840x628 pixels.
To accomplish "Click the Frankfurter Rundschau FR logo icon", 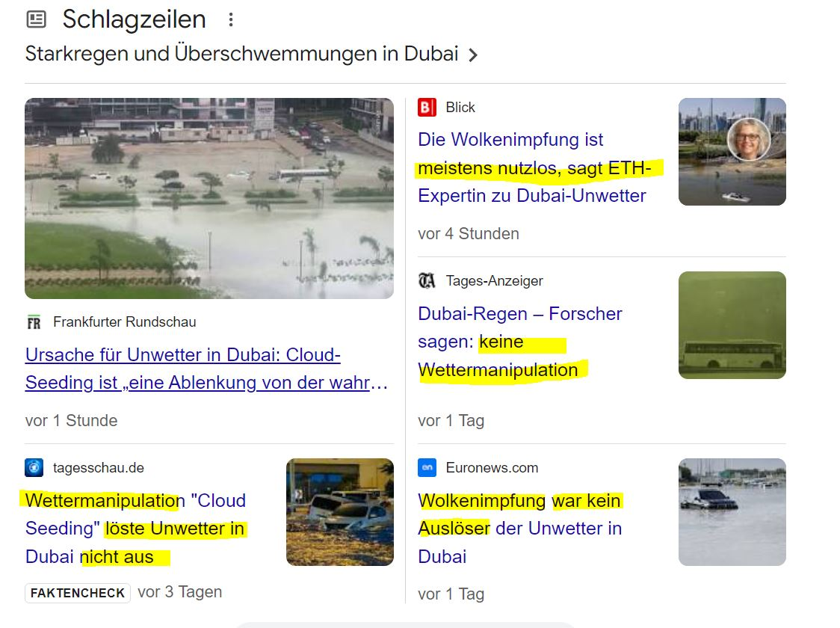I will [34, 322].
